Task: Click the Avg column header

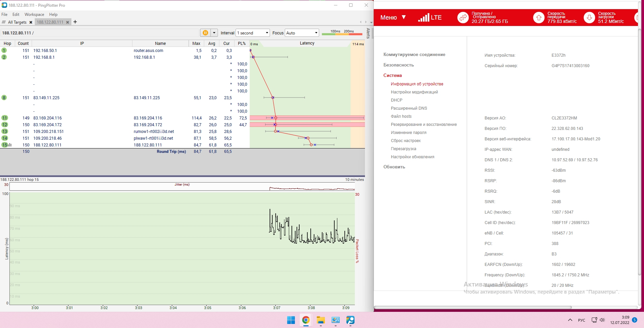Action: [212, 44]
